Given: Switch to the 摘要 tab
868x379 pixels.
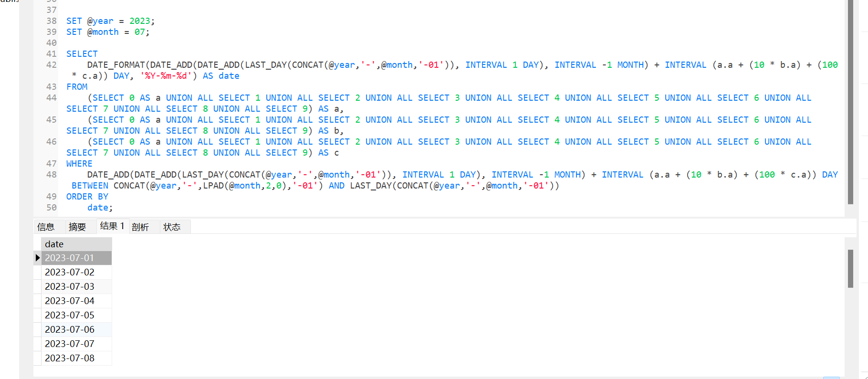Looking at the screenshot, I should (77, 227).
